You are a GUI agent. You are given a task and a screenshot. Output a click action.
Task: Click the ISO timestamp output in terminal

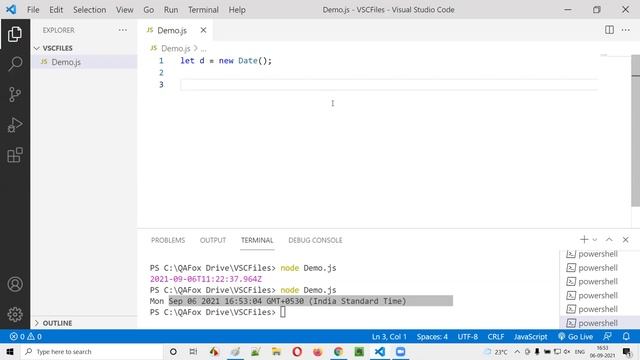click(x=206, y=279)
